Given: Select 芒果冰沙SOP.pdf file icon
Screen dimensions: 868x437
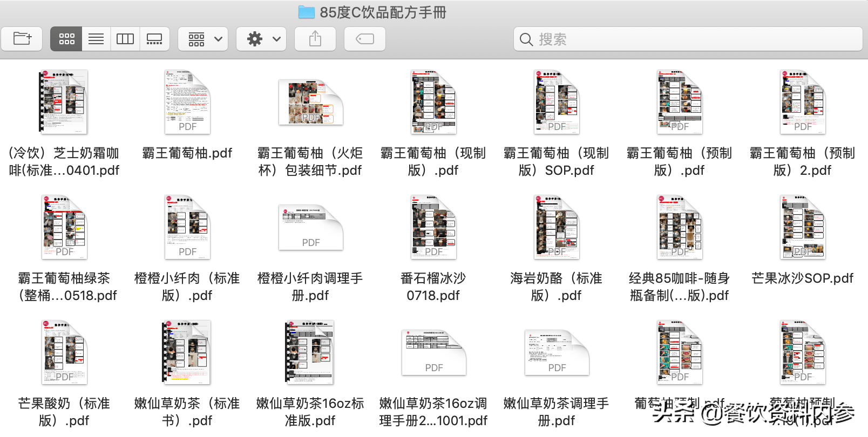Looking at the screenshot, I should point(803,227).
